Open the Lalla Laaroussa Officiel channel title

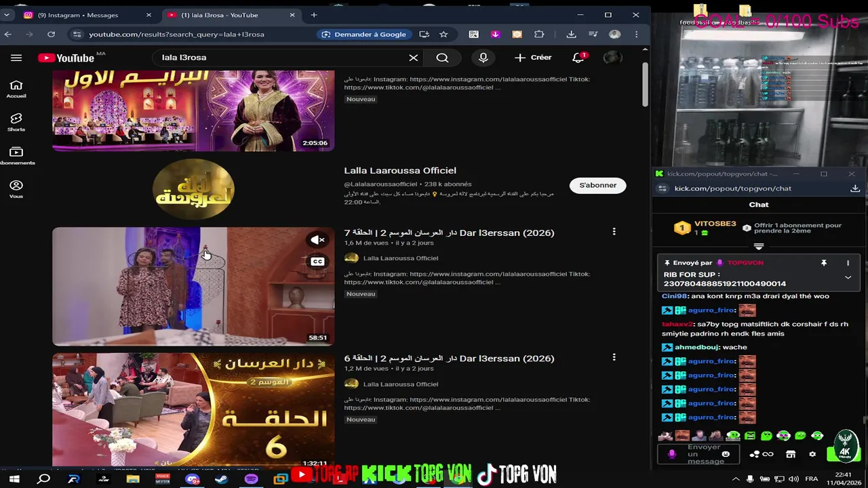pyautogui.click(x=400, y=170)
